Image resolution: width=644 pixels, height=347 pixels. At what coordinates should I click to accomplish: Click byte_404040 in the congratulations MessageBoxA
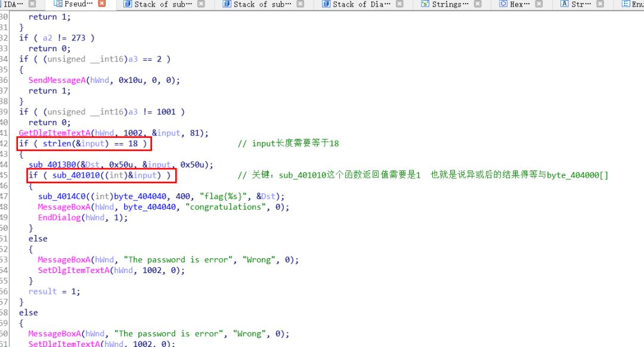pyautogui.click(x=150, y=207)
